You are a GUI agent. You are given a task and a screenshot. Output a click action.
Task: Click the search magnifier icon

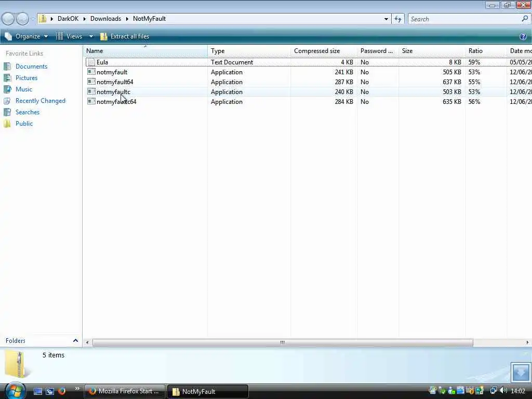pos(525,19)
